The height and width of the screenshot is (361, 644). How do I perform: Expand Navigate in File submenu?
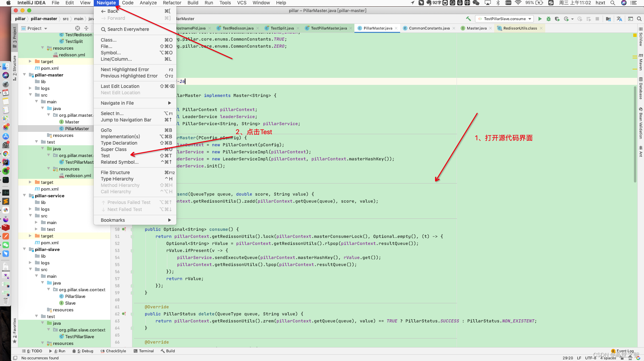coord(135,103)
